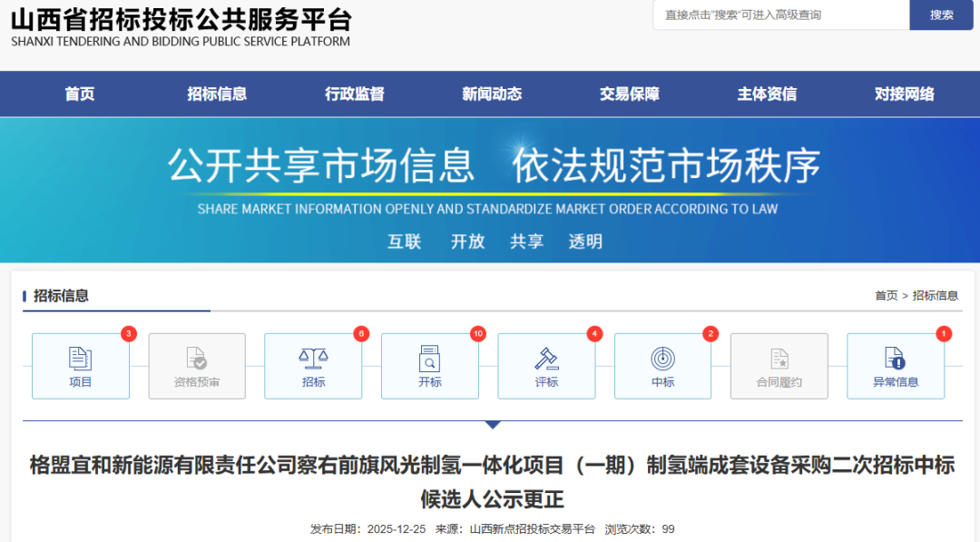Screen dimensions: 980x542
Task: Go to 首页 in navigation bar
Action: 80,94
